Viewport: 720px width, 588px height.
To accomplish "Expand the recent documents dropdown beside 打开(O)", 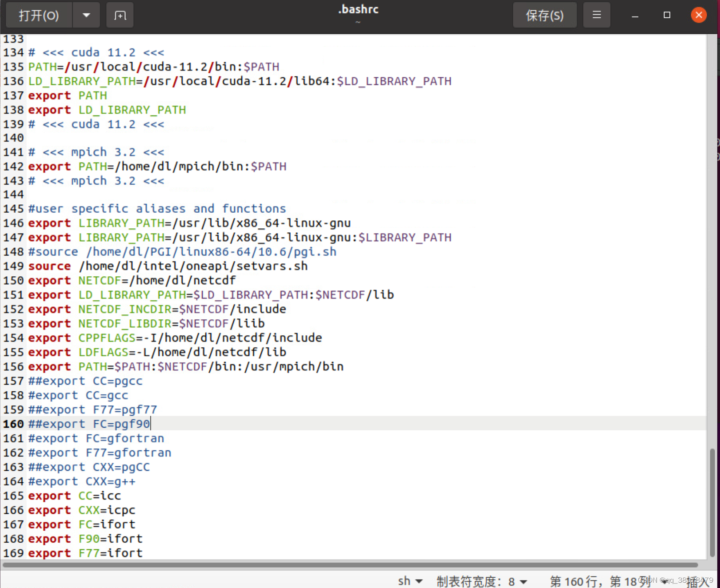I will coord(86,15).
